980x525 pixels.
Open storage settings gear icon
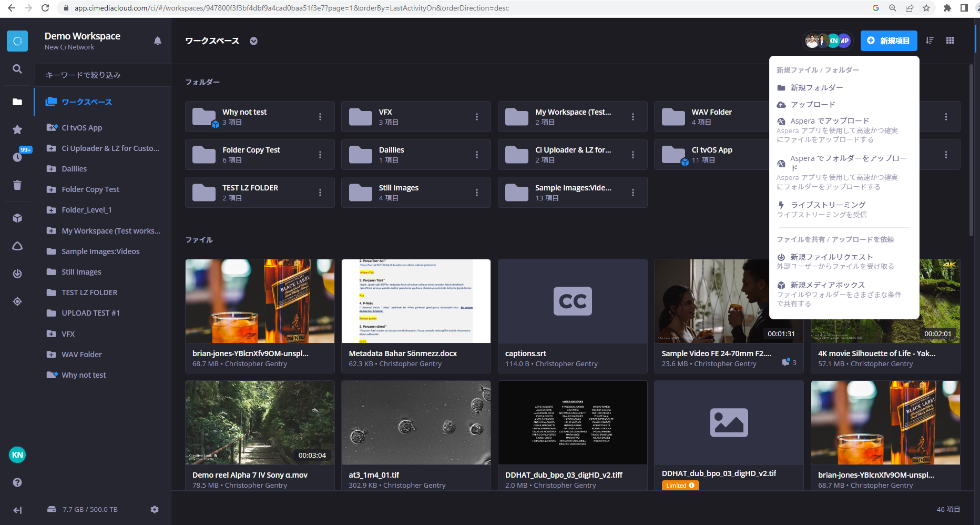155,509
